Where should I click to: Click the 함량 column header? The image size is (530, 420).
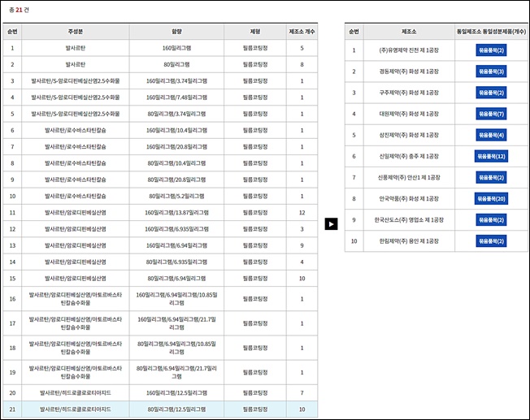(176, 32)
